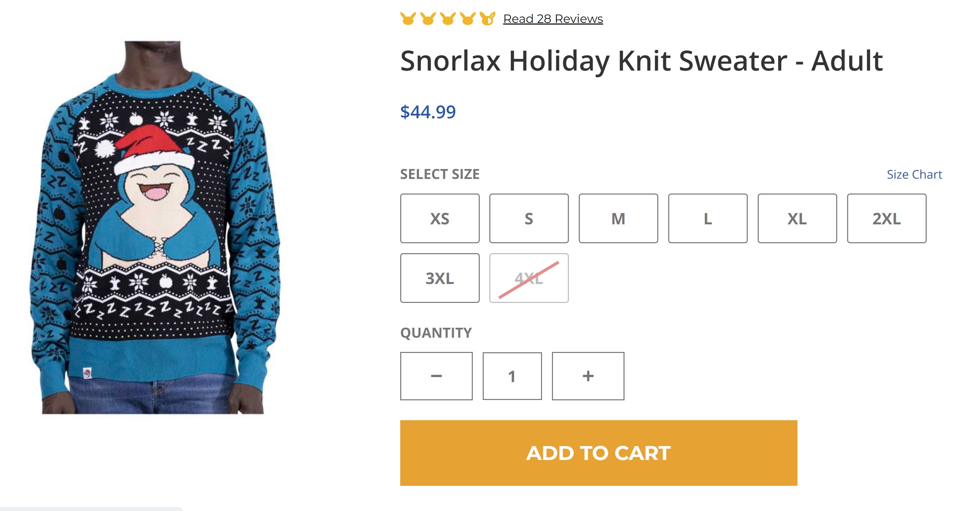Add the sweater to cart

click(x=599, y=453)
